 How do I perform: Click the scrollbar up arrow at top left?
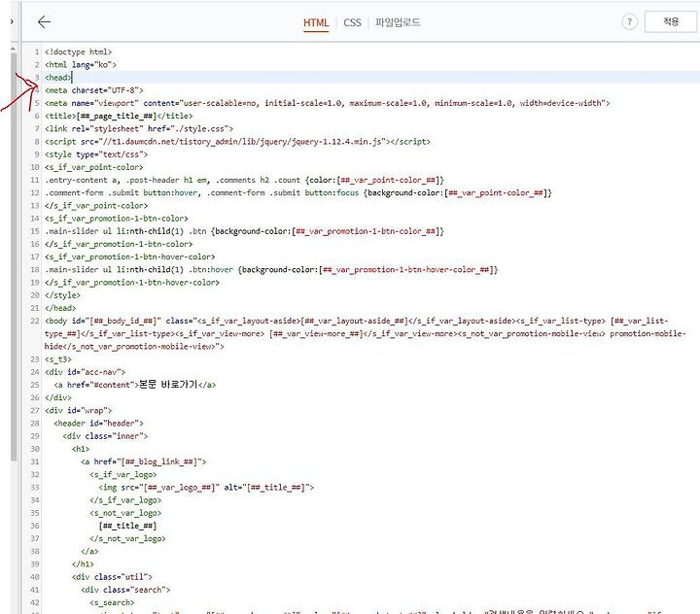click(x=13, y=49)
